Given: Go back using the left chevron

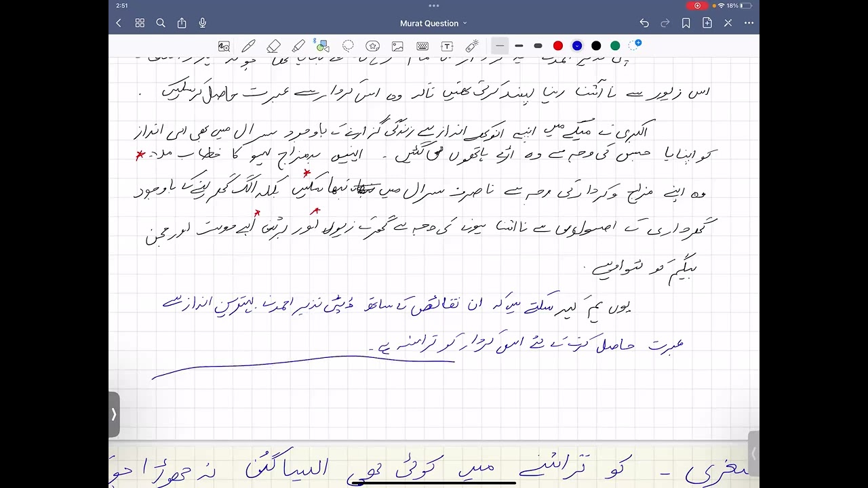Looking at the screenshot, I should coord(119,23).
